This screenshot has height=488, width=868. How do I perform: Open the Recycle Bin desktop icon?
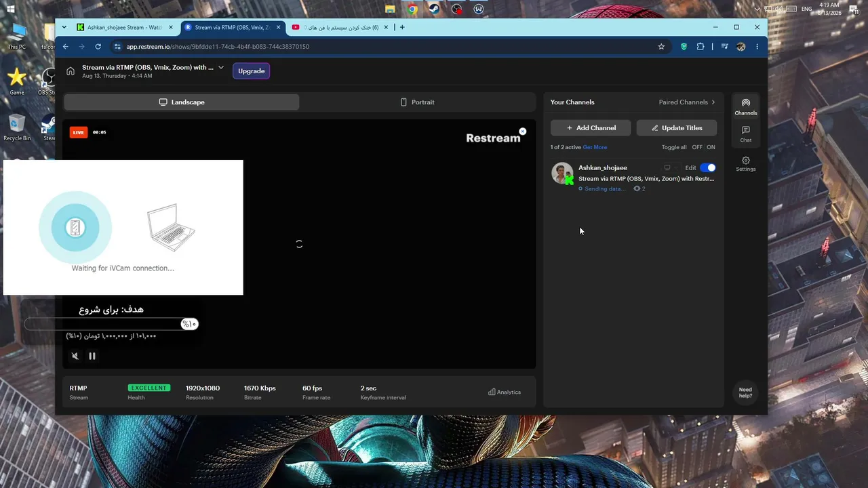(x=17, y=127)
